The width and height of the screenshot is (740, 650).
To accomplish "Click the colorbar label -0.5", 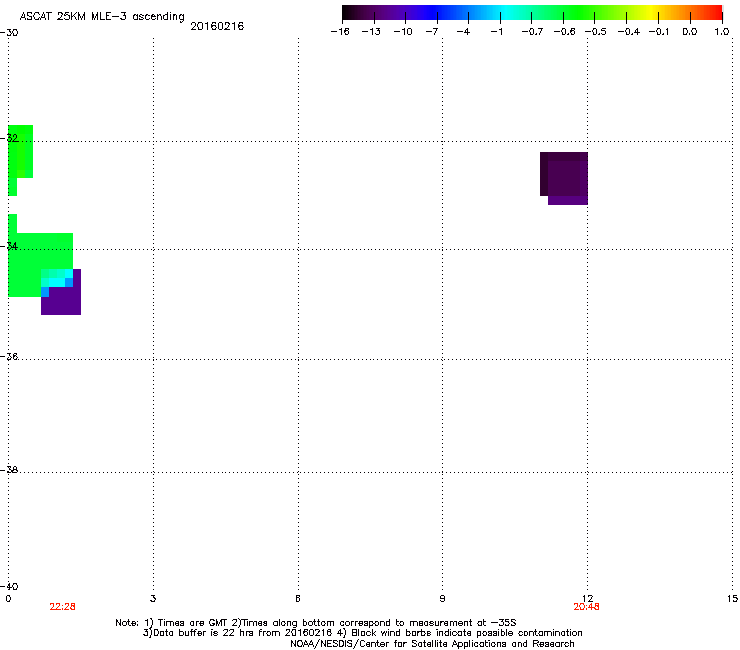I will point(595,32).
